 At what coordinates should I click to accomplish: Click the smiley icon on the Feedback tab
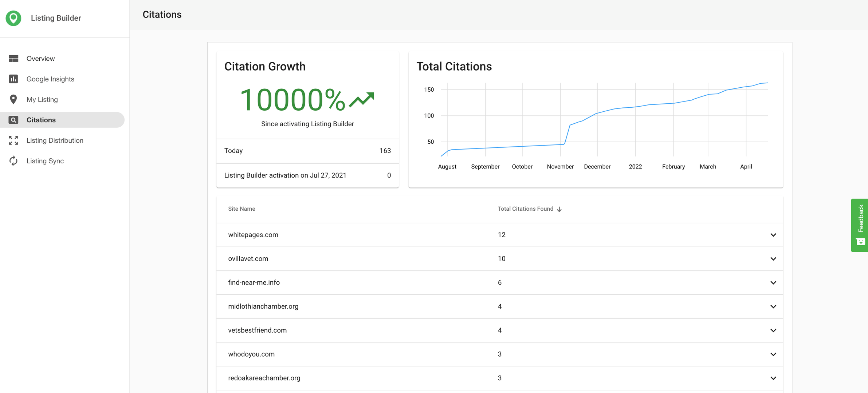[860, 242]
